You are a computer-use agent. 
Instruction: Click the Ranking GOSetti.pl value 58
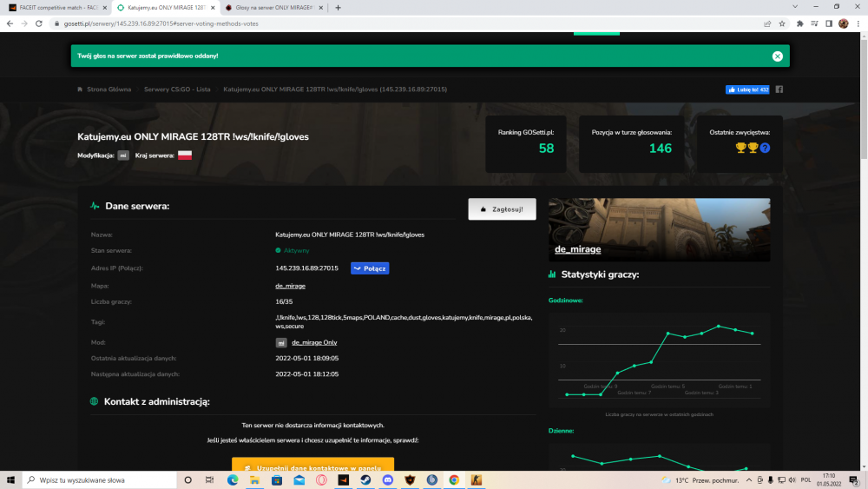click(x=546, y=149)
